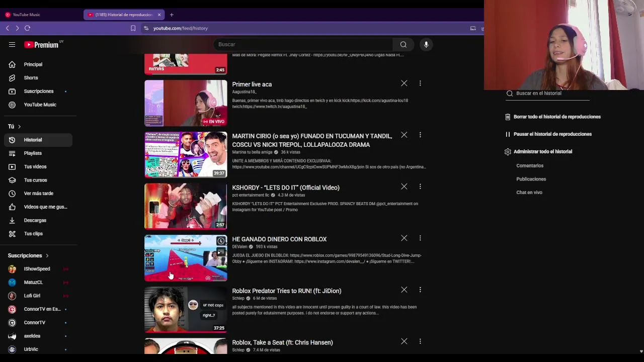Open ConnorTV channel subscription

coord(38,323)
